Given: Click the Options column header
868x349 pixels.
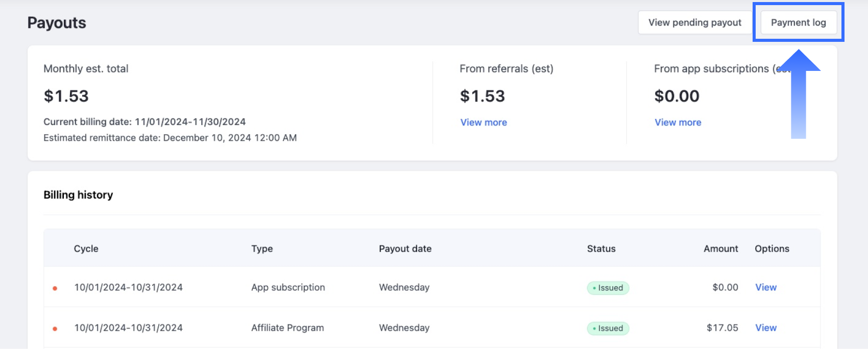Looking at the screenshot, I should [771, 248].
